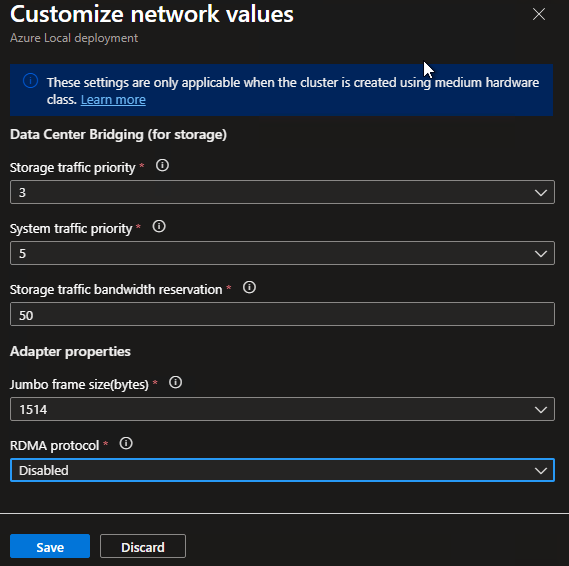569x566 pixels.
Task: Click the Customize network values title
Action: [152, 14]
